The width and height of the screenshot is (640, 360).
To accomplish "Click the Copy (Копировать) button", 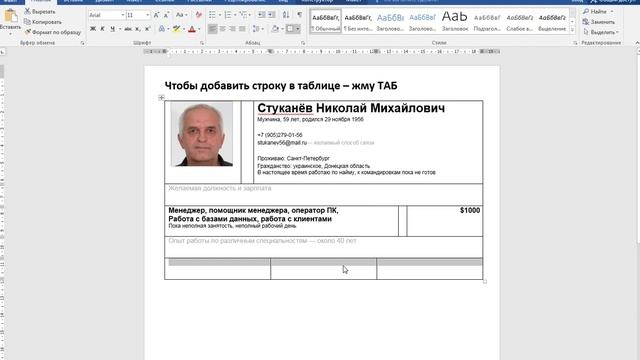I will 43,22.
